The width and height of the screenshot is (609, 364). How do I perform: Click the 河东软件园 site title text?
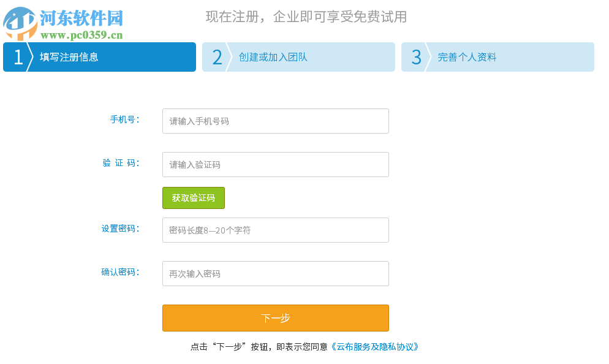pyautogui.click(x=81, y=18)
